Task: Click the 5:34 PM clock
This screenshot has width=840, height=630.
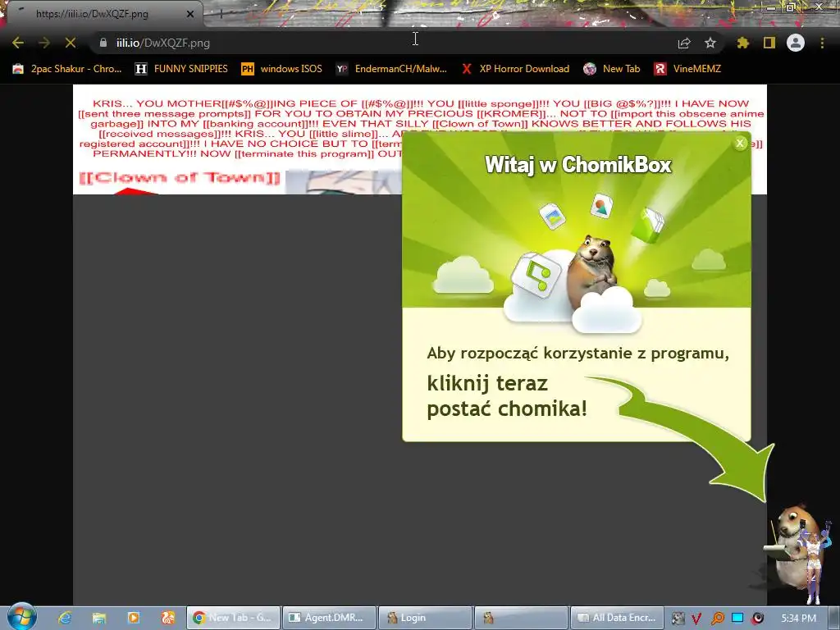Action: (798, 619)
